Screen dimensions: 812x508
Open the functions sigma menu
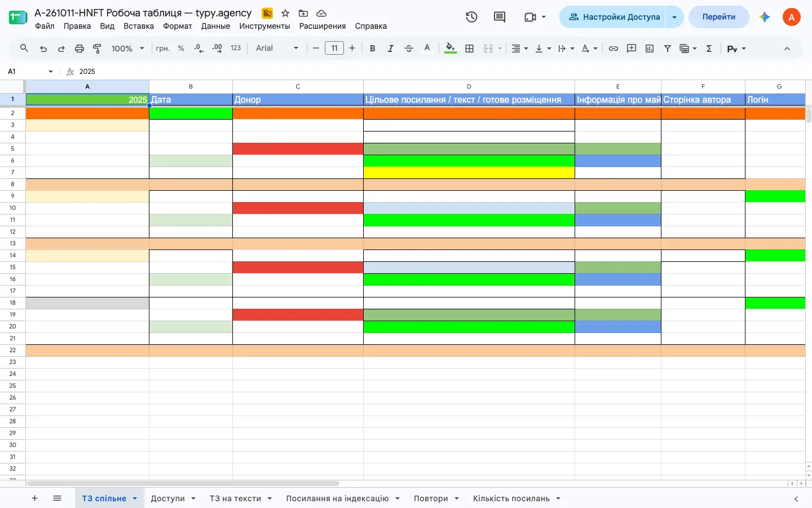point(709,49)
